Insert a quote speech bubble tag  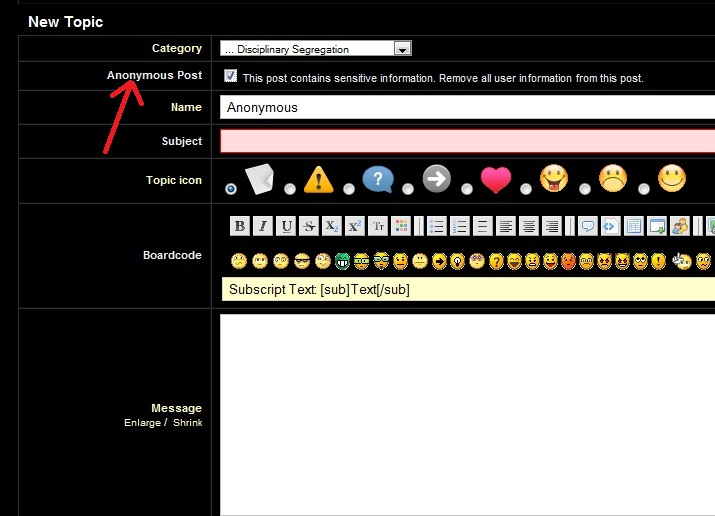pos(587,226)
